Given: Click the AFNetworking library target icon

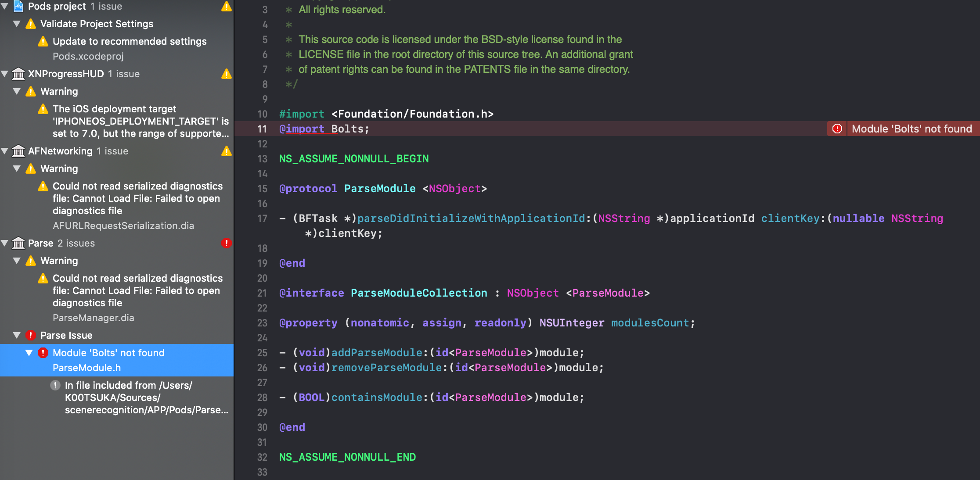Looking at the screenshot, I should click(18, 151).
